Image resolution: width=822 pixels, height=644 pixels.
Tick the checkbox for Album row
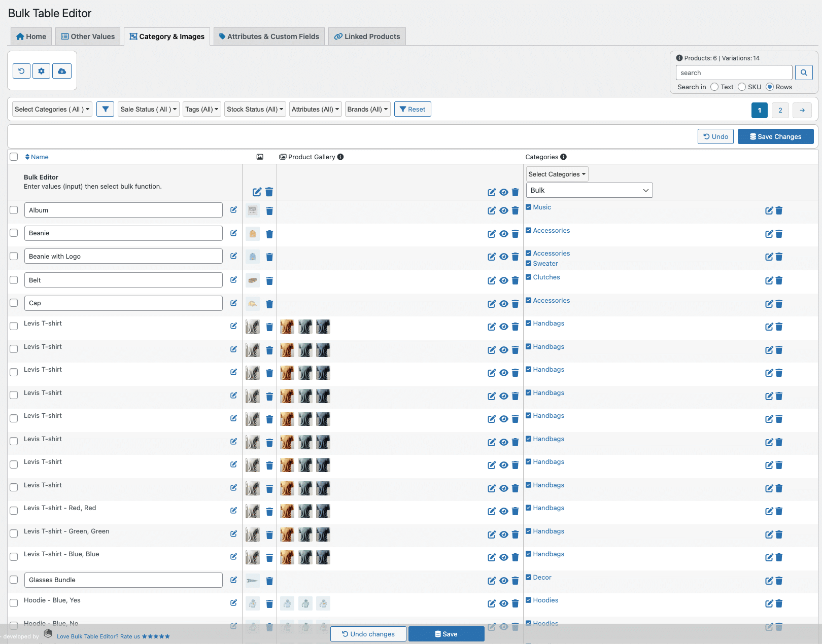point(14,210)
